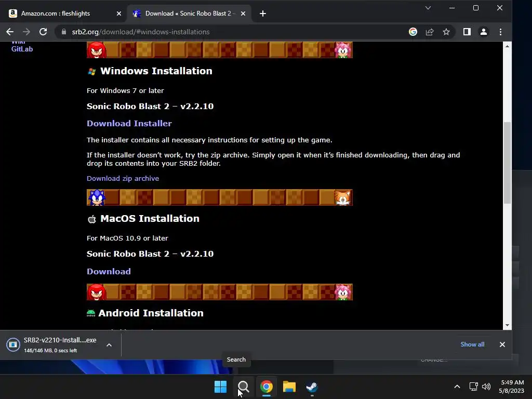
Task: Show hidden system tray icons
Action: pyautogui.click(x=457, y=387)
